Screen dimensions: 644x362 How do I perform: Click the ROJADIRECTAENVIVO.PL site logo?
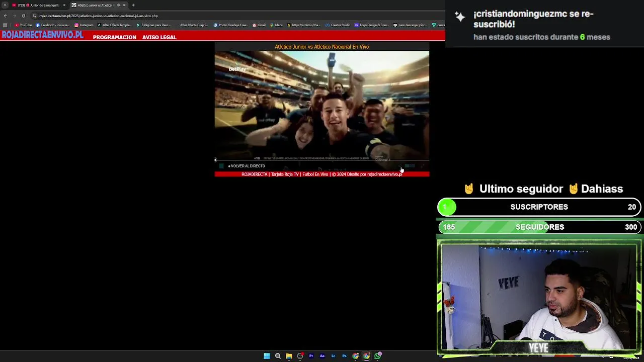pos(42,35)
